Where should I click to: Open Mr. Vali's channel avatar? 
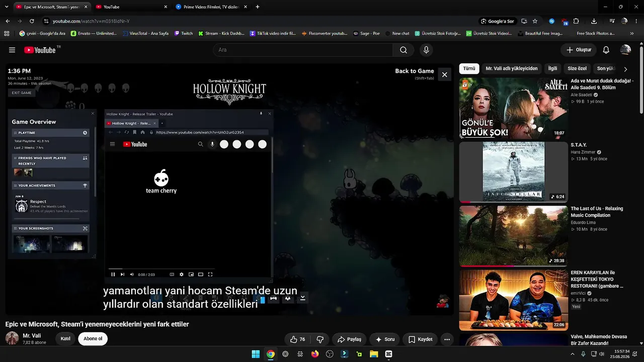coord(12,338)
